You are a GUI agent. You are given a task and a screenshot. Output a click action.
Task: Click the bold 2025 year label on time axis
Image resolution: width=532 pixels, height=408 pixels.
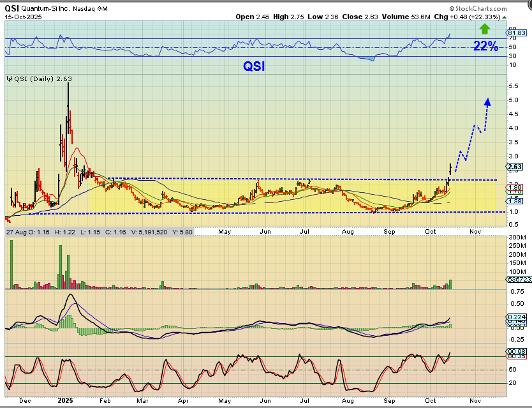coord(65,400)
